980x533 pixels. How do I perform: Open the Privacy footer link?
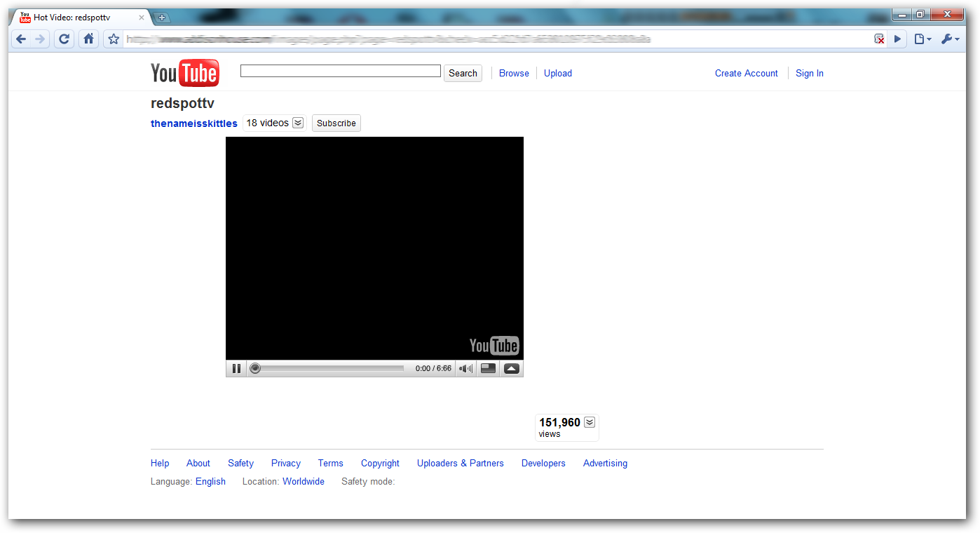[x=286, y=463]
